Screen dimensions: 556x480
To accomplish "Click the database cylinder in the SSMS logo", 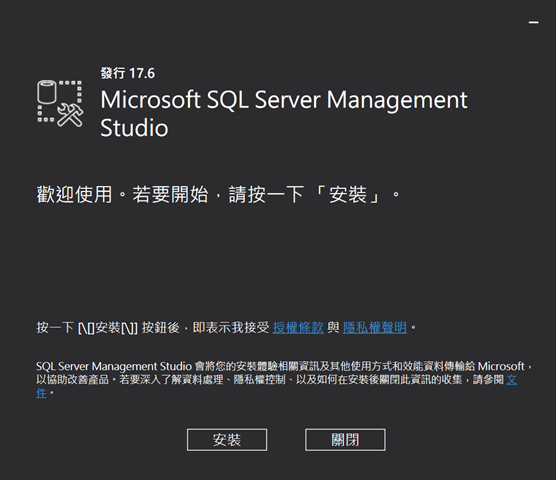I will pyautogui.click(x=47, y=91).
